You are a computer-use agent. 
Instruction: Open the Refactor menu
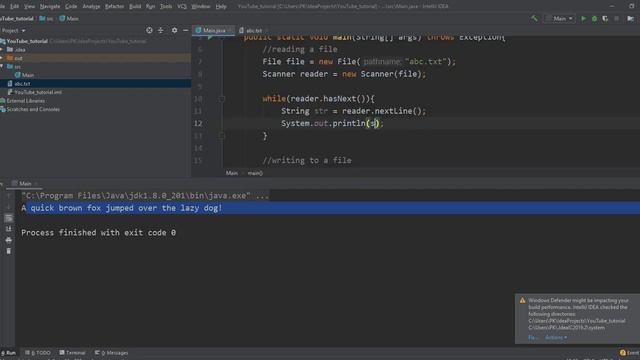coord(114,7)
